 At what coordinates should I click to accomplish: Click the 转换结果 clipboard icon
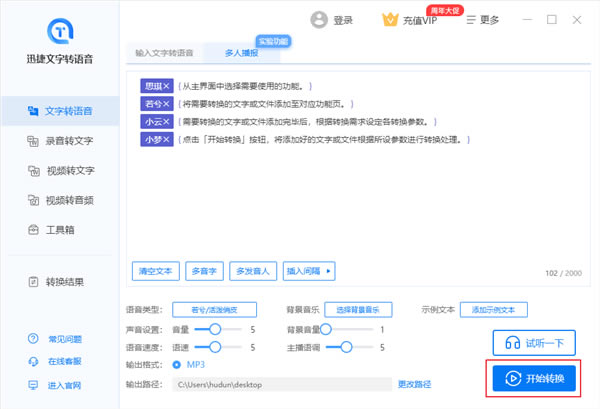[33, 282]
